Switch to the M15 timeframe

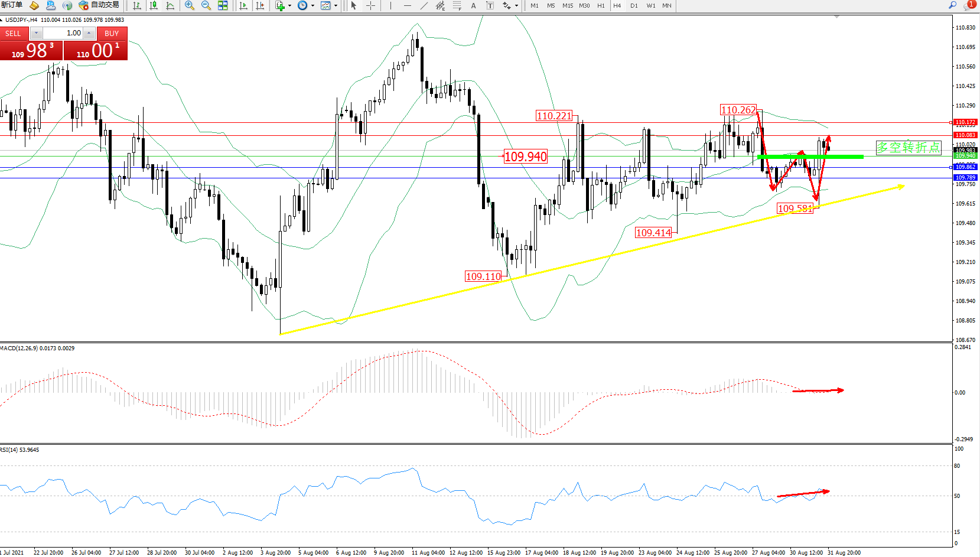(567, 5)
